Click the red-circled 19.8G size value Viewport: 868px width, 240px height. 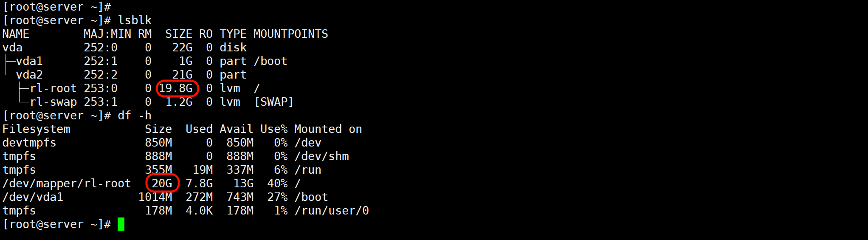click(176, 88)
